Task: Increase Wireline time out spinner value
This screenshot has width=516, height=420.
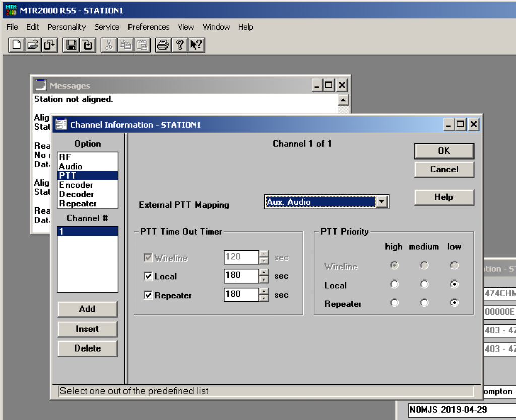Action: [x=264, y=254]
